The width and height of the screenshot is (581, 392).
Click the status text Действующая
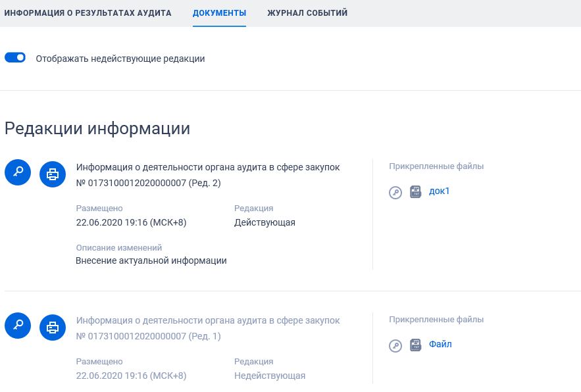(265, 222)
